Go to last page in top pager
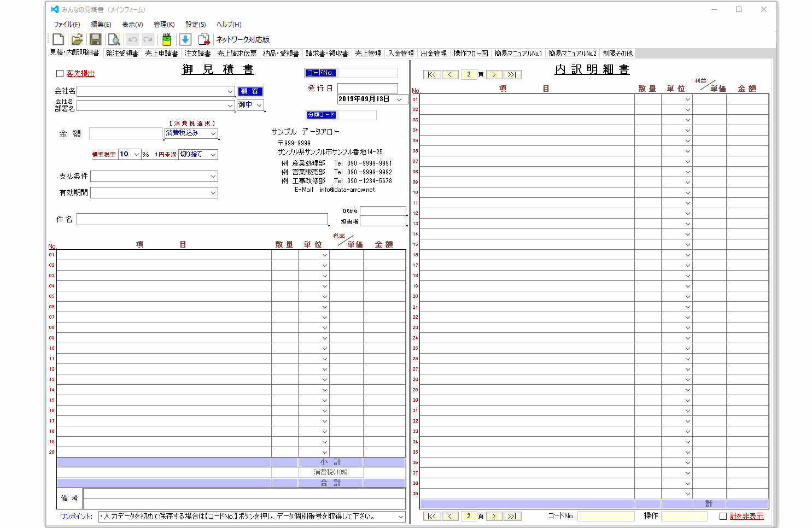This screenshot has height=528, width=812. pyautogui.click(x=512, y=74)
